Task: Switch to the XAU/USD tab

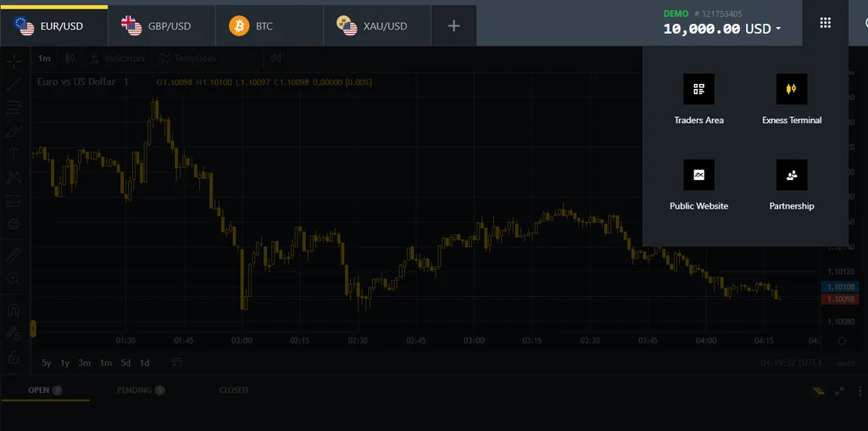Action: [x=376, y=26]
